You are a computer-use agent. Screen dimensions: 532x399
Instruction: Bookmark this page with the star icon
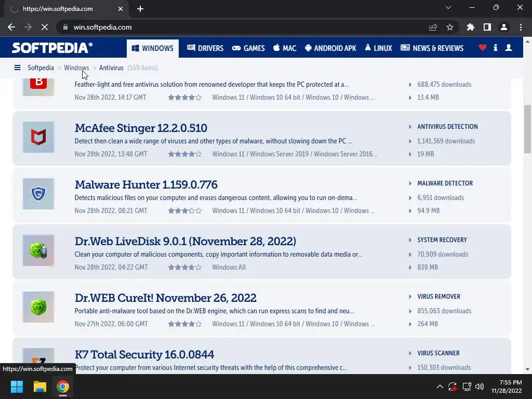tap(450, 27)
